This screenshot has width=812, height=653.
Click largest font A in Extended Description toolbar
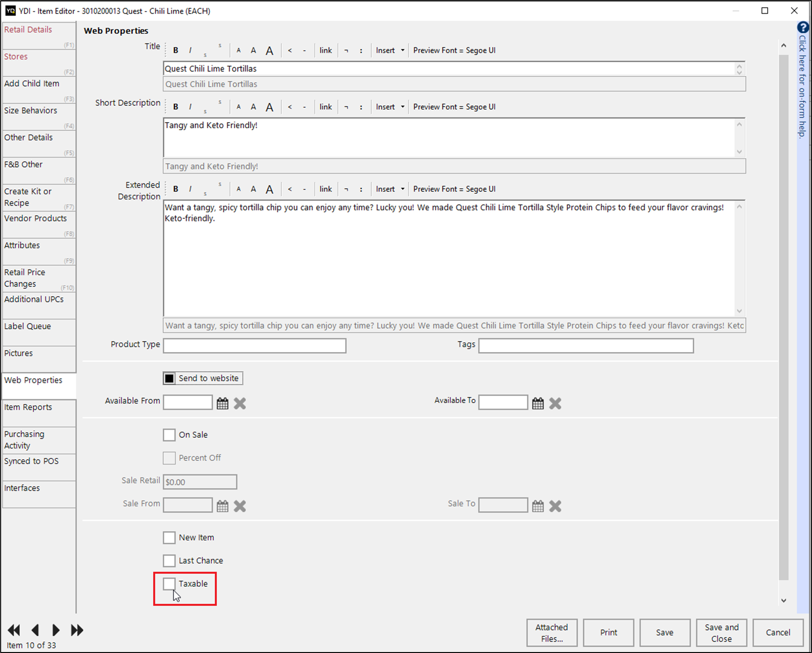(x=270, y=189)
